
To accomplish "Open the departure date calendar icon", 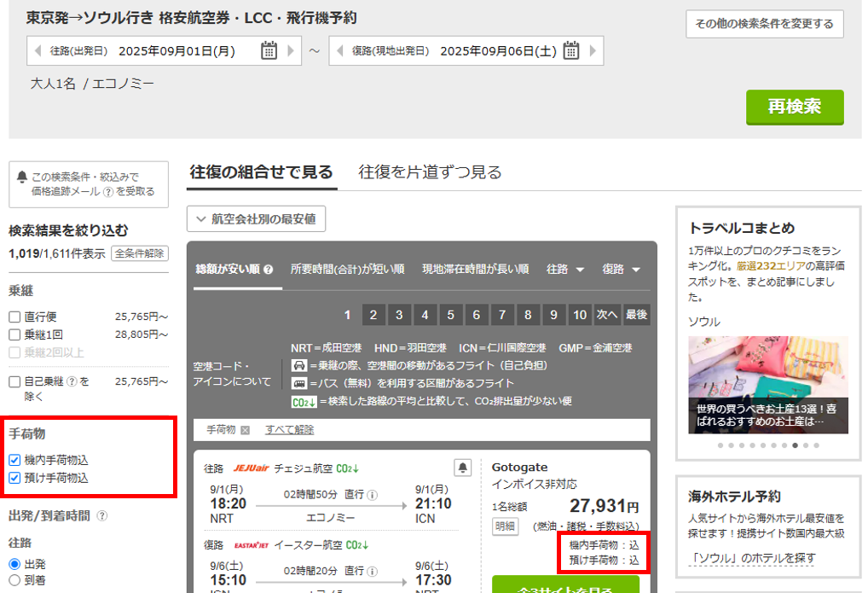I will click(x=269, y=50).
